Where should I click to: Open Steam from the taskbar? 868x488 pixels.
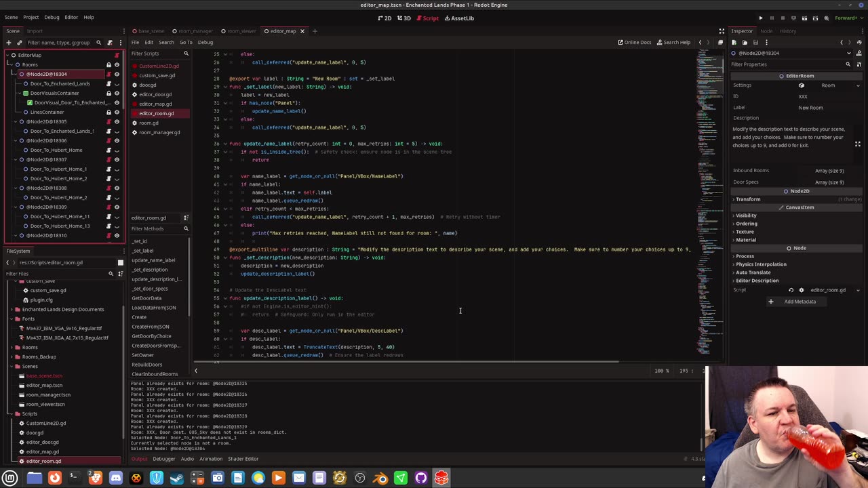coord(177,479)
